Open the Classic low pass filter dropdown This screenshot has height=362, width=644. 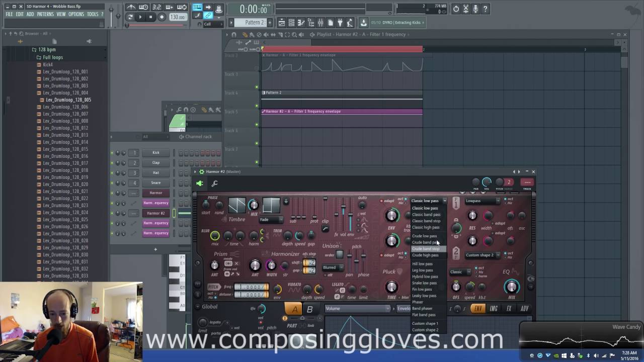428,201
